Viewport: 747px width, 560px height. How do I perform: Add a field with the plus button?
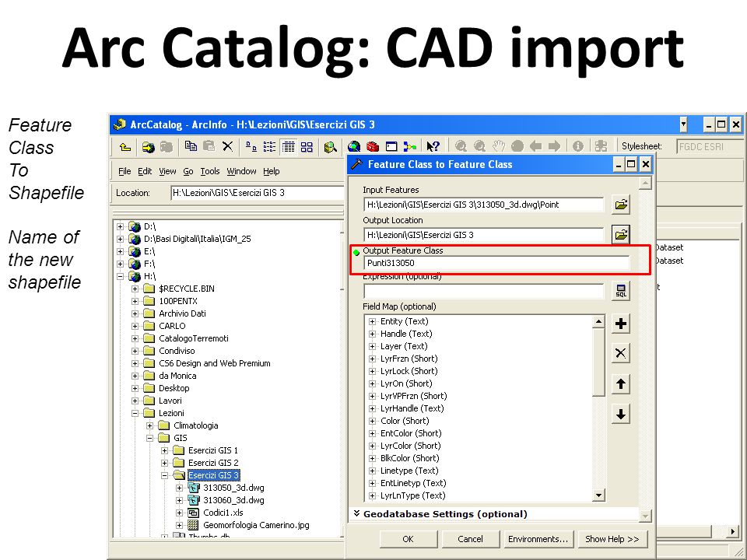pyautogui.click(x=621, y=324)
